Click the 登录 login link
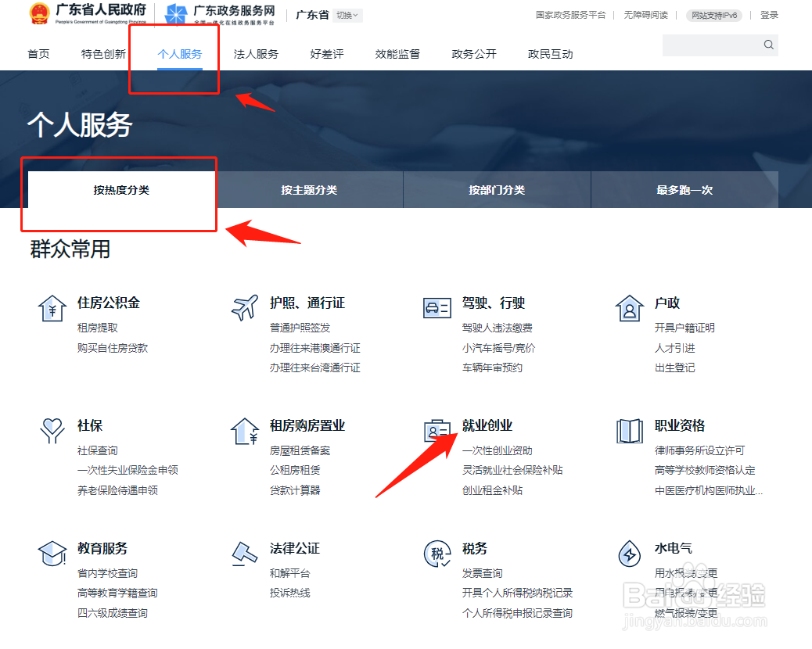This screenshot has height=649, width=812. 769,15
